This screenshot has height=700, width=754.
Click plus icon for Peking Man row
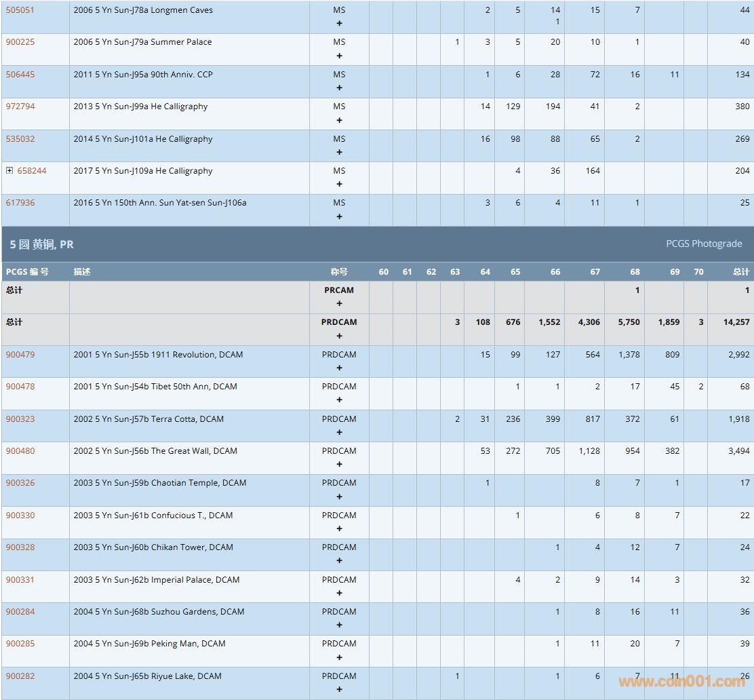point(339,657)
